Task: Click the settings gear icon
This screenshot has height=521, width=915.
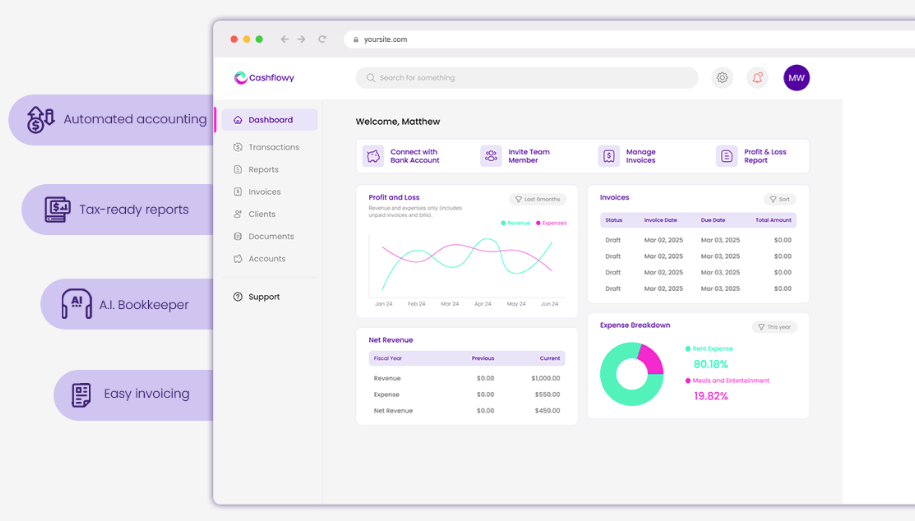Action: pyautogui.click(x=722, y=78)
